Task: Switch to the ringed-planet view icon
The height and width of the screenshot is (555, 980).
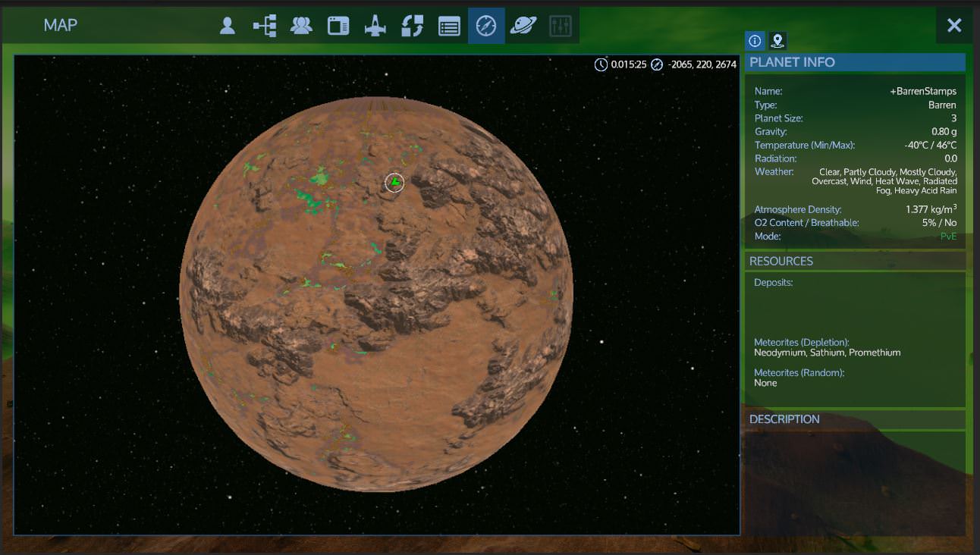Action: [x=523, y=26]
